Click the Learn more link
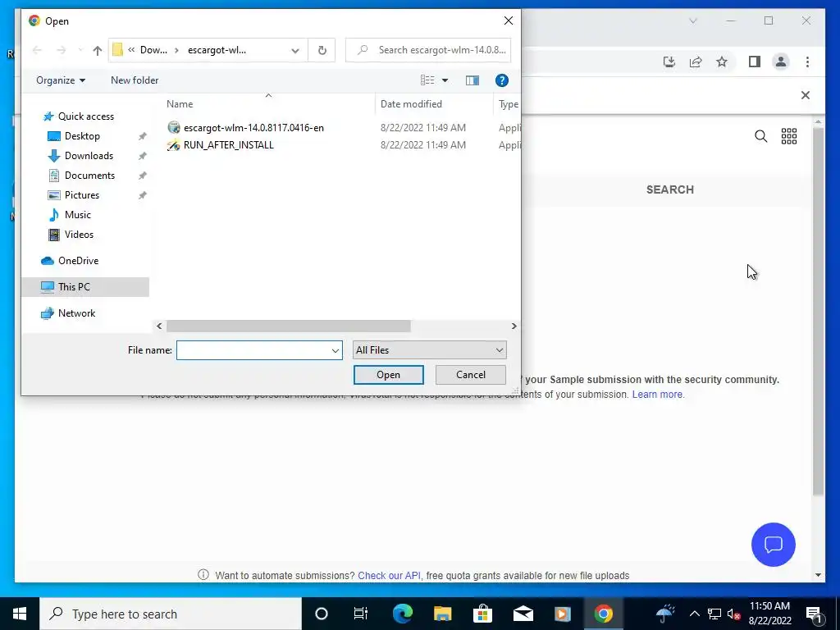The width and height of the screenshot is (840, 630). (657, 395)
